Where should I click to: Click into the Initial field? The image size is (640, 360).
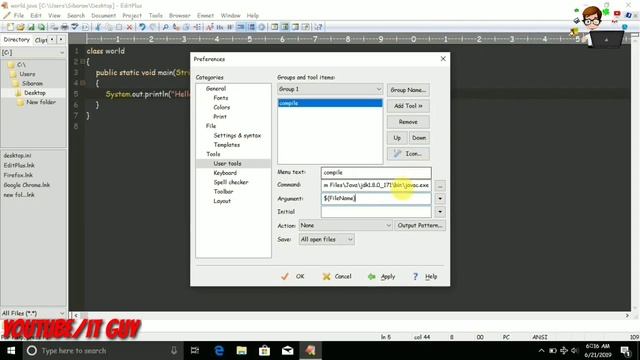click(376, 211)
